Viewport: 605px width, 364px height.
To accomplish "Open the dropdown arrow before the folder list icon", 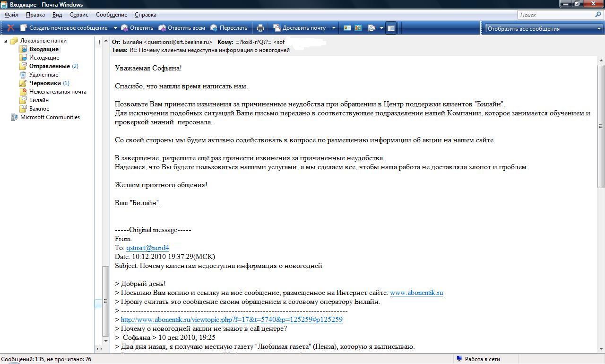I will point(380,28).
